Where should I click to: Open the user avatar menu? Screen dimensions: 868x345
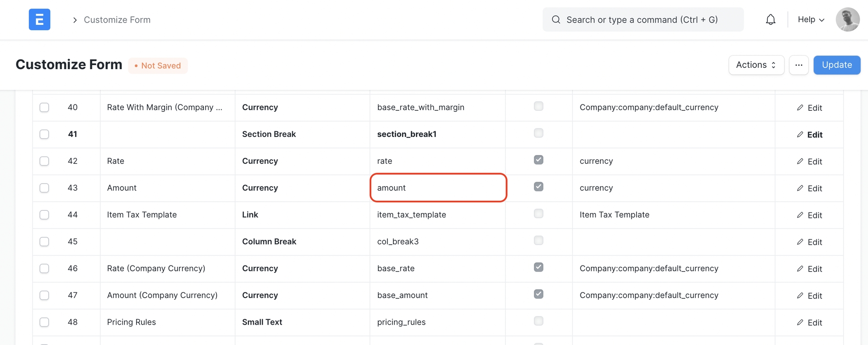(847, 19)
